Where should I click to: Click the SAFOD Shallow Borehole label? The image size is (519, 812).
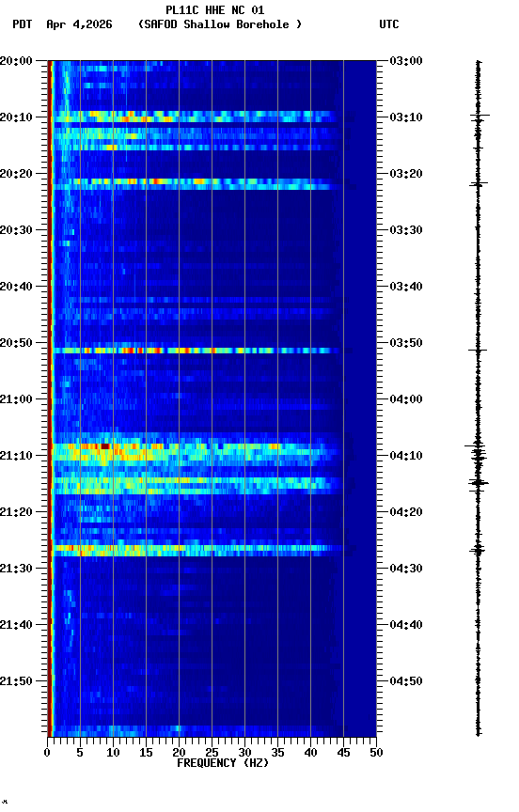tap(220, 24)
